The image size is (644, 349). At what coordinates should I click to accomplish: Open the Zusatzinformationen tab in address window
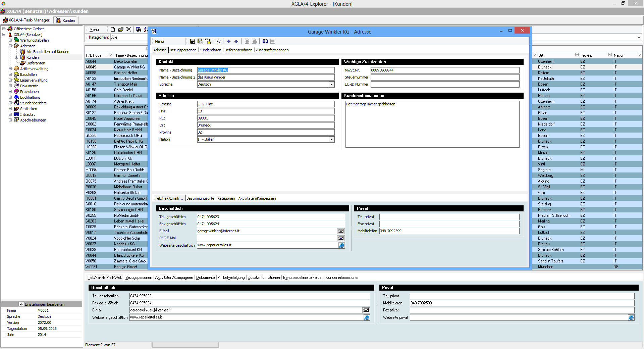click(272, 50)
